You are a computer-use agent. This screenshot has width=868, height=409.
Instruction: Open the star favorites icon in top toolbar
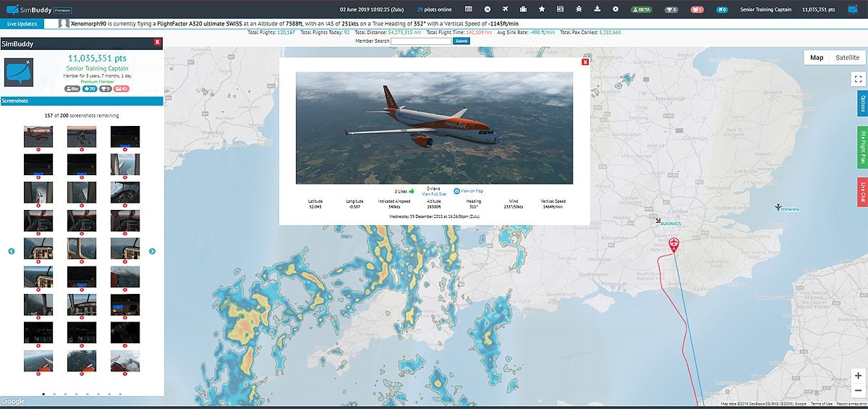542,9
